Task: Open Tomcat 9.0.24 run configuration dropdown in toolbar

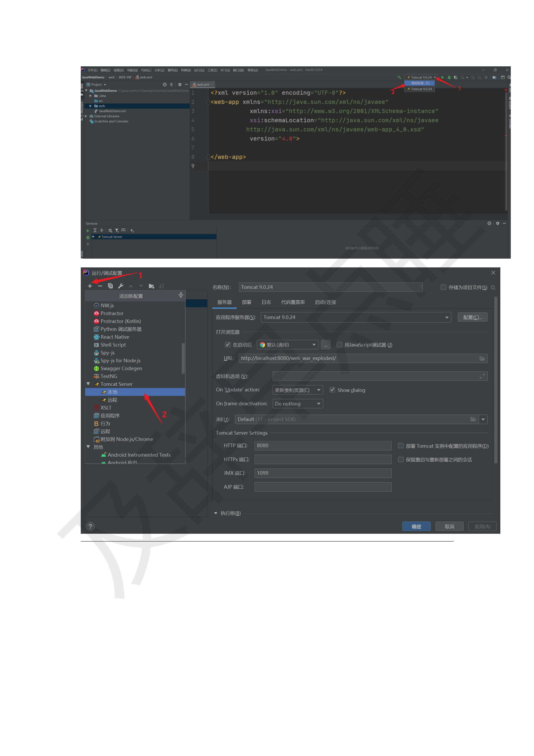Action: [421, 77]
